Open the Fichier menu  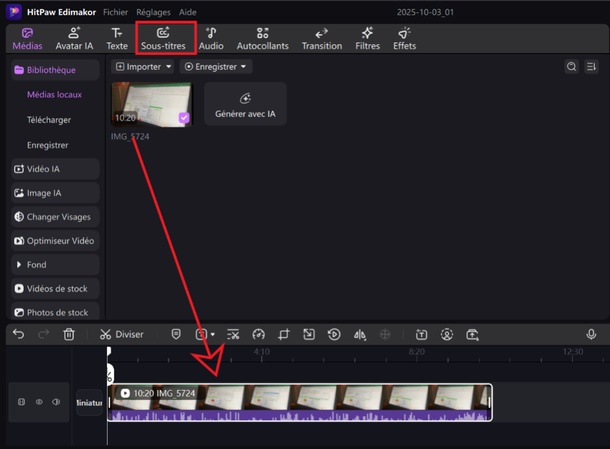tap(116, 11)
